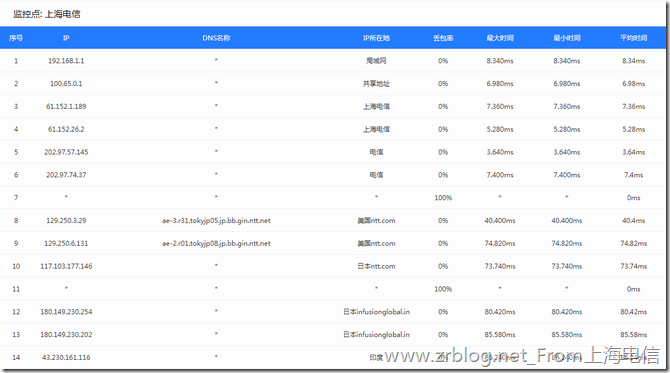
Task: Select min time 80.420ms in row 12
Action: (567, 312)
